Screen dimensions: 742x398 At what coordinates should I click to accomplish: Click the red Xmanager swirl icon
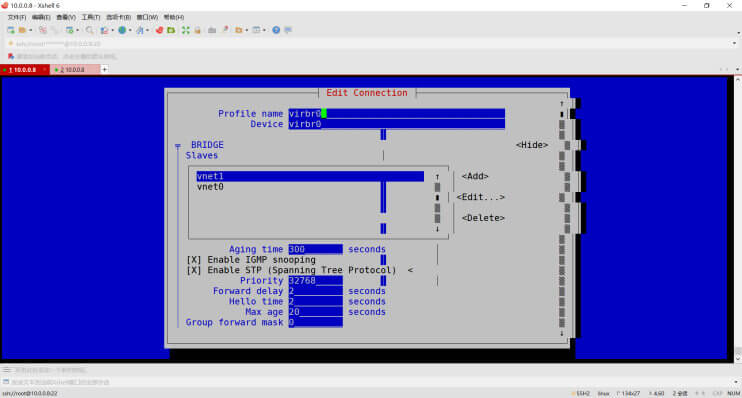pyautogui.click(x=159, y=30)
